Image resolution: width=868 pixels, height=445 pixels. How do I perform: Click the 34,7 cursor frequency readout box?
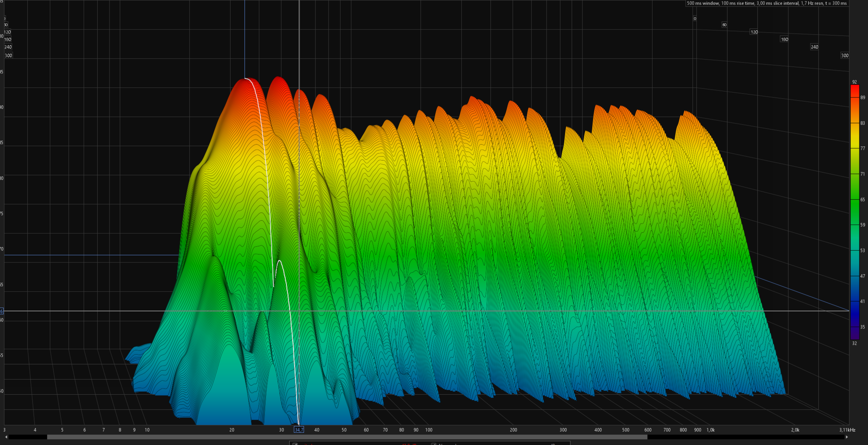tap(299, 430)
